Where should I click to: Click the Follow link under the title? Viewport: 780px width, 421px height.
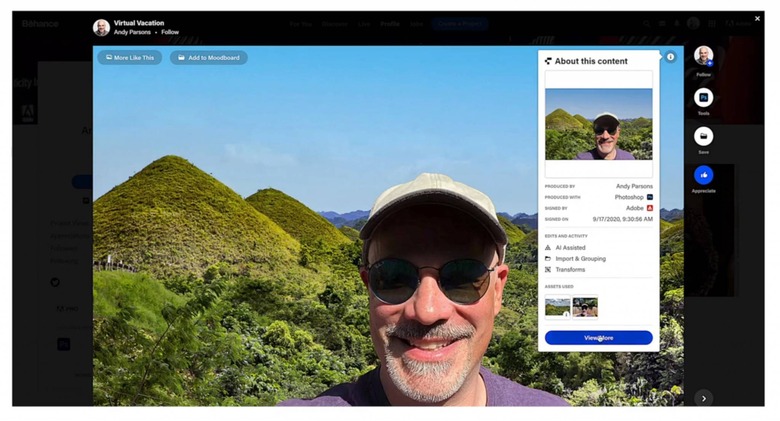[170, 32]
